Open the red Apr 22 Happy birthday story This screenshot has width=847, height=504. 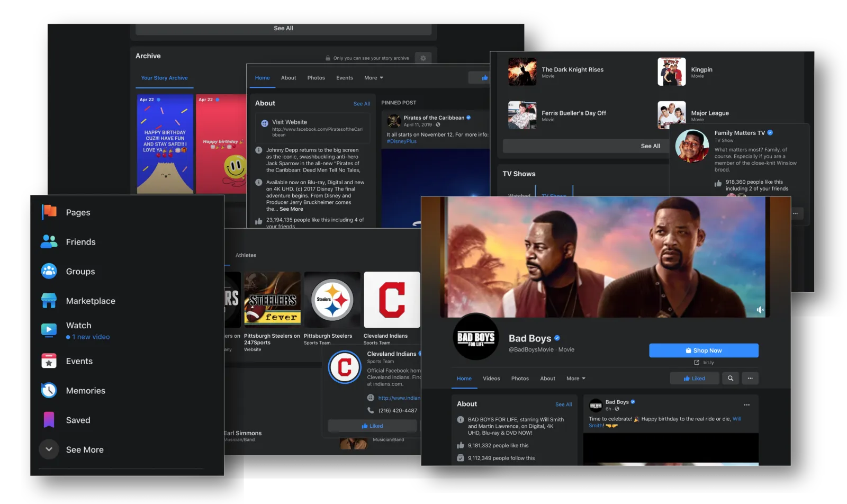click(221, 144)
